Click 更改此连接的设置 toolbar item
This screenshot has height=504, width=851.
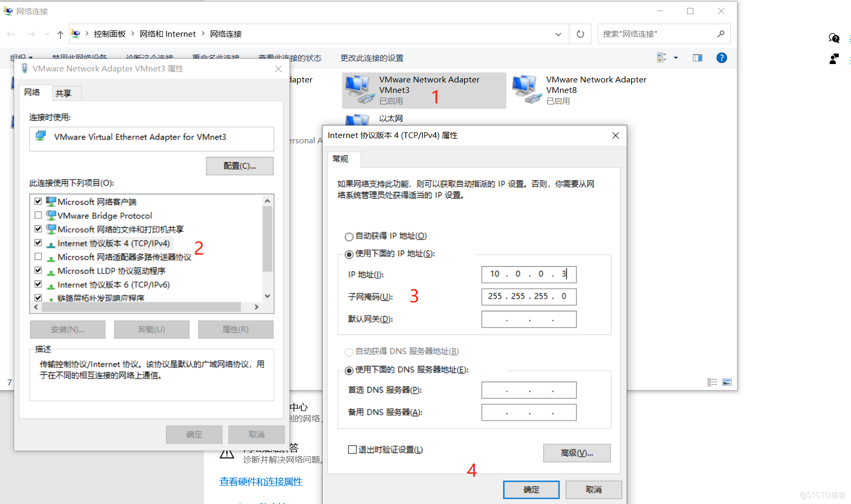tap(372, 58)
